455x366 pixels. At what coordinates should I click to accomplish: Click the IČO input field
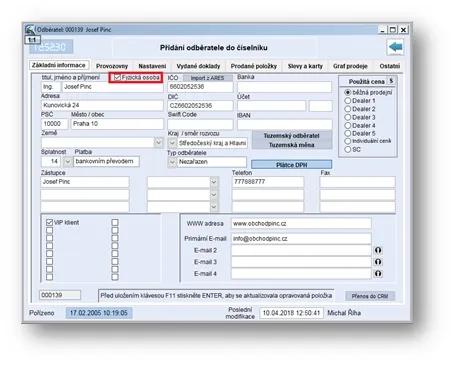tap(200, 87)
